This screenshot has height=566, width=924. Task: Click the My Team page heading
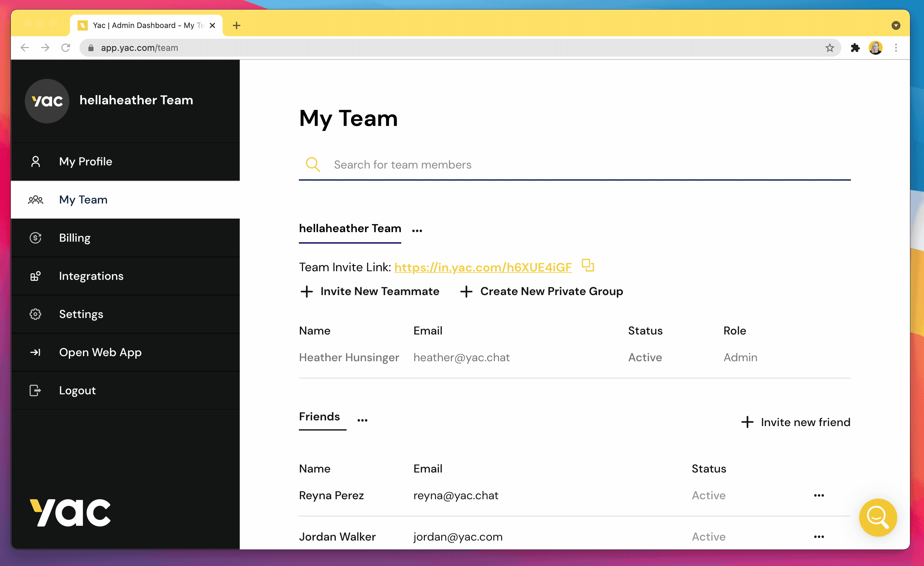click(x=348, y=118)
